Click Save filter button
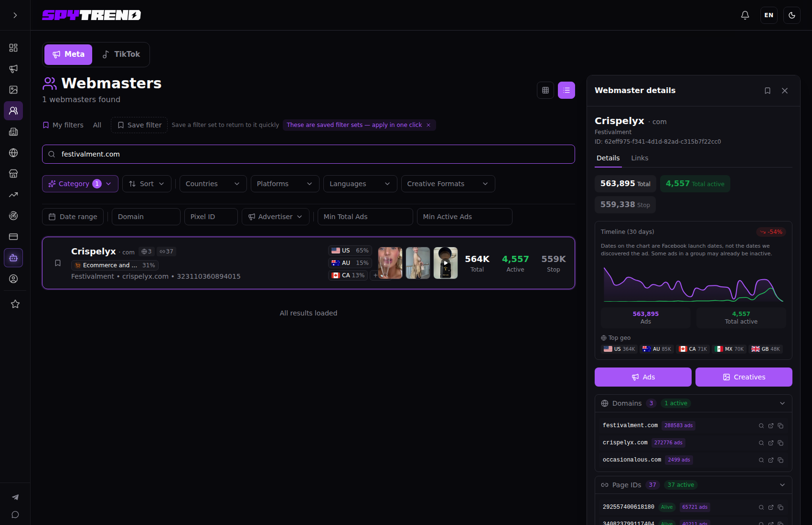The height and width of the screenshot is (525, 812). point(139,125)
